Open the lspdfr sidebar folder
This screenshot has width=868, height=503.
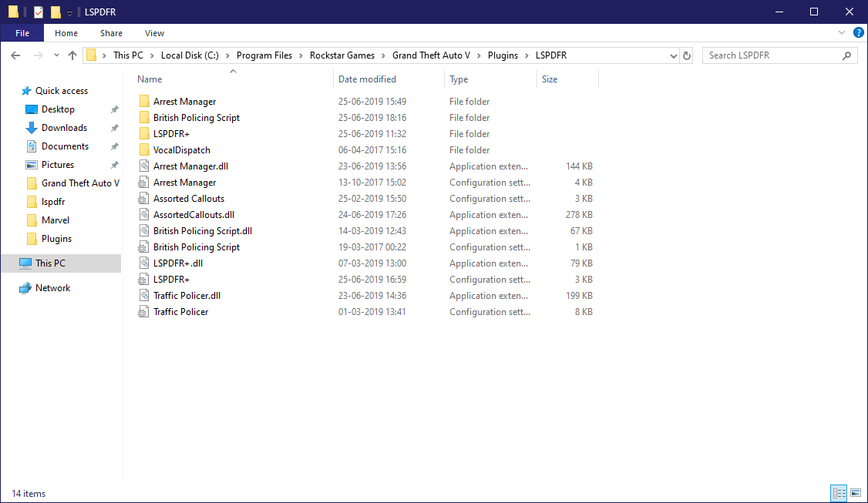[53, 201]
